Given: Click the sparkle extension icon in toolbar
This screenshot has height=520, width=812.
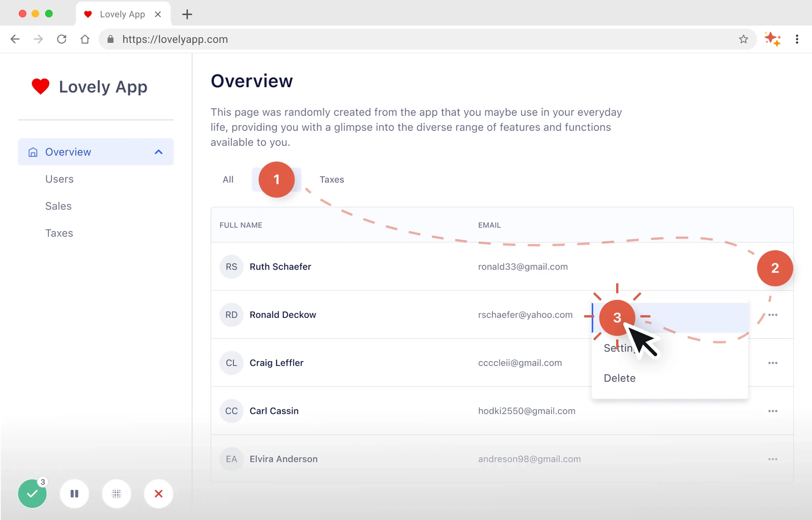Looking at the screenshot, I should click(773, 39).
